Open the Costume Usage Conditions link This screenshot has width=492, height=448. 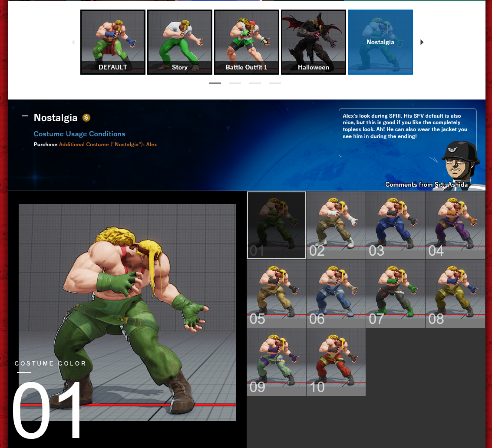(79, 134)
